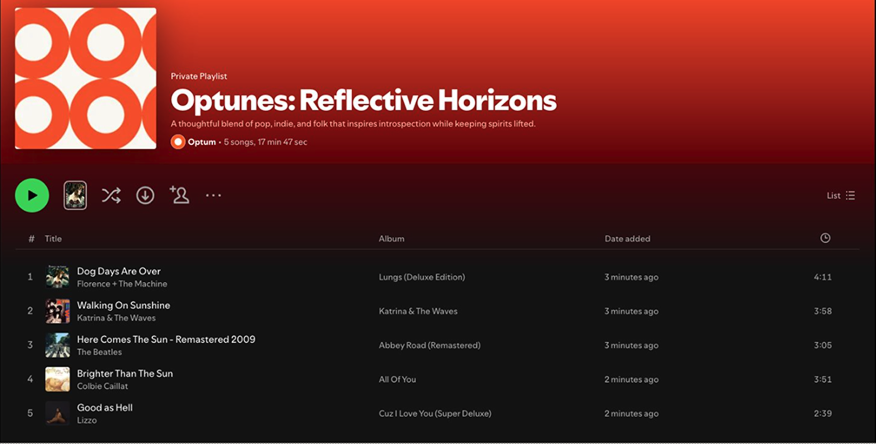Open the three-dot more options menu
The width and height of the screenshot is (876, 444).
(213, 195)
